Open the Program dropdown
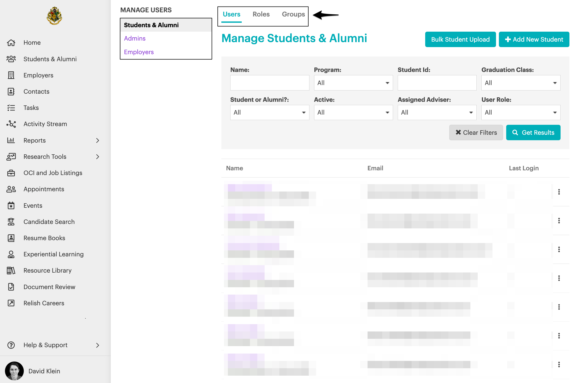 pyautogui.click(x=353, y=83)
